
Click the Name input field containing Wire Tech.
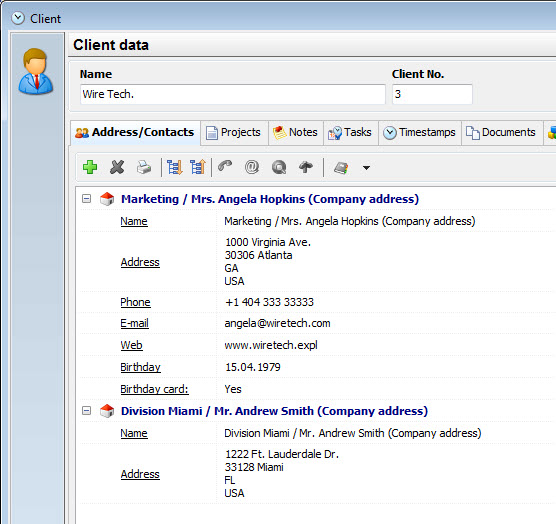click(x=233, y=94)
